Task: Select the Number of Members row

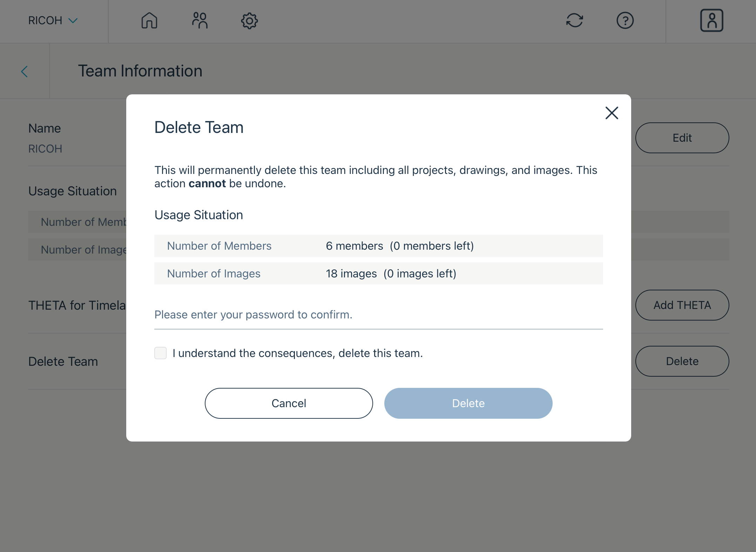Action: [379, 246]
